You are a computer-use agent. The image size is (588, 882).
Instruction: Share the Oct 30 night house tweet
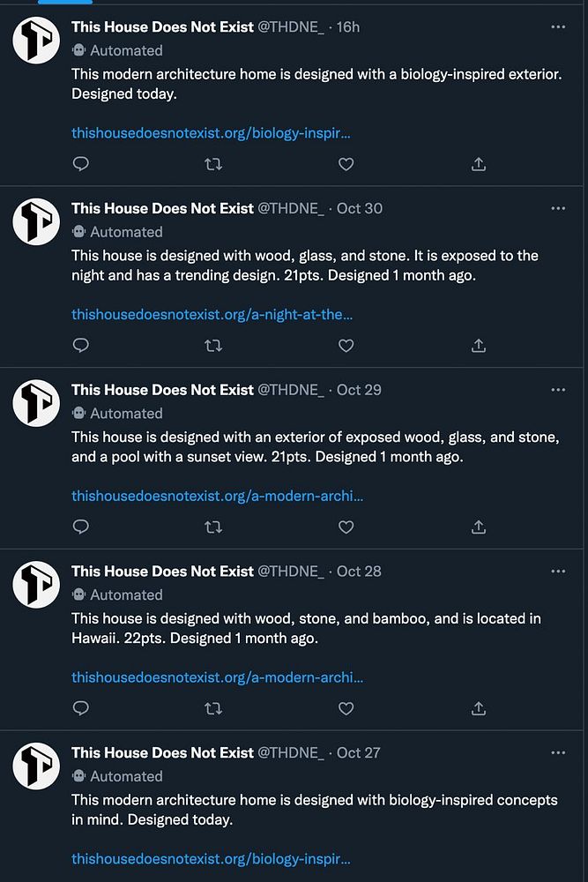(x=479, y=346)
